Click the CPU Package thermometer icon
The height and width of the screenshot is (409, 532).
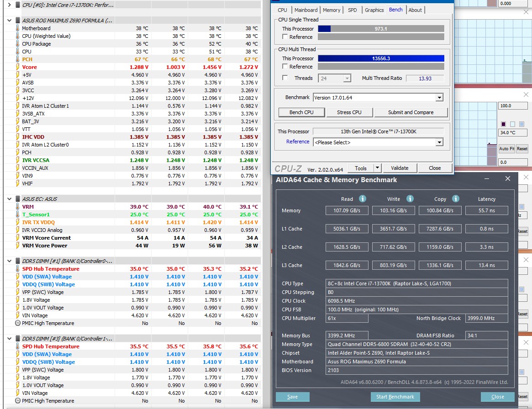(18, 44)
